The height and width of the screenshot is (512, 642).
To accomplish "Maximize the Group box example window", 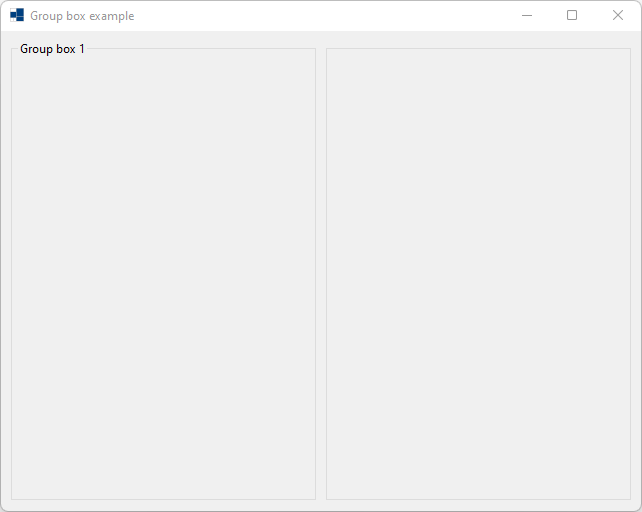I will click(572, 15).
